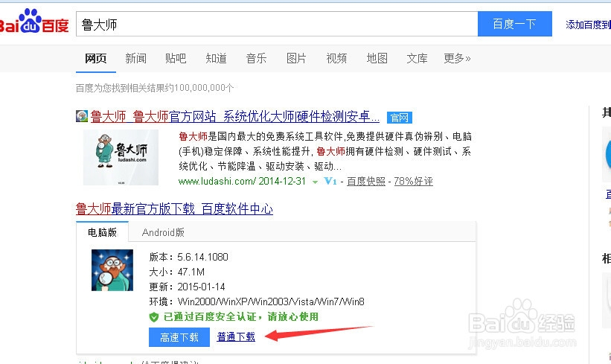Image resolution: width=611 pixels, height=364 pixels.
Task: Open the 百度快照 link
Action: (366, 181)
